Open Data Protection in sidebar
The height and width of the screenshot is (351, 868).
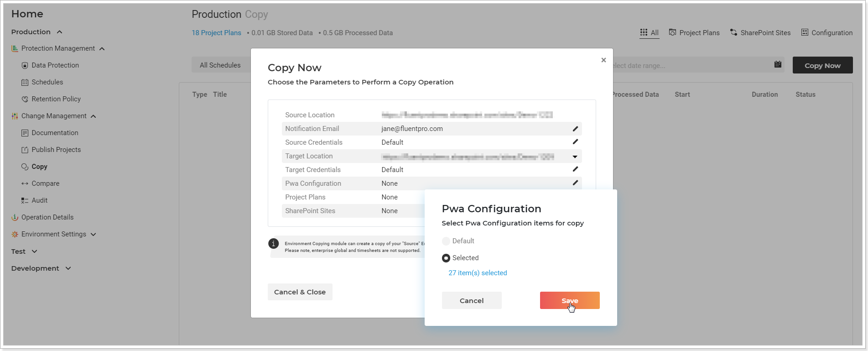(55, 65)
